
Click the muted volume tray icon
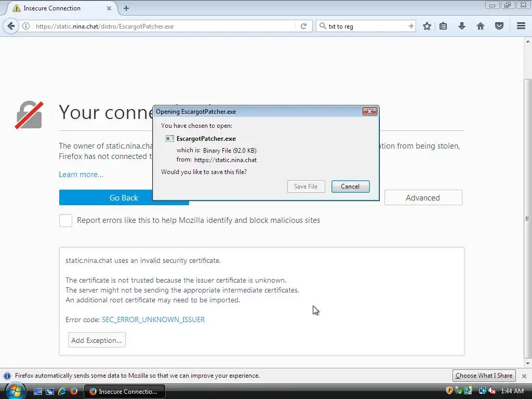[x=492, y=391]
